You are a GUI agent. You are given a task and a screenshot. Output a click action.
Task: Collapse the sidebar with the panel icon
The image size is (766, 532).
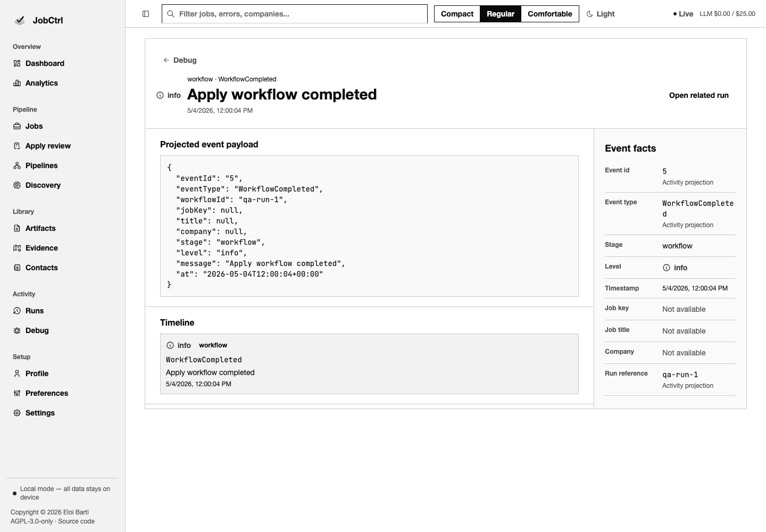[x=146, y=14]
